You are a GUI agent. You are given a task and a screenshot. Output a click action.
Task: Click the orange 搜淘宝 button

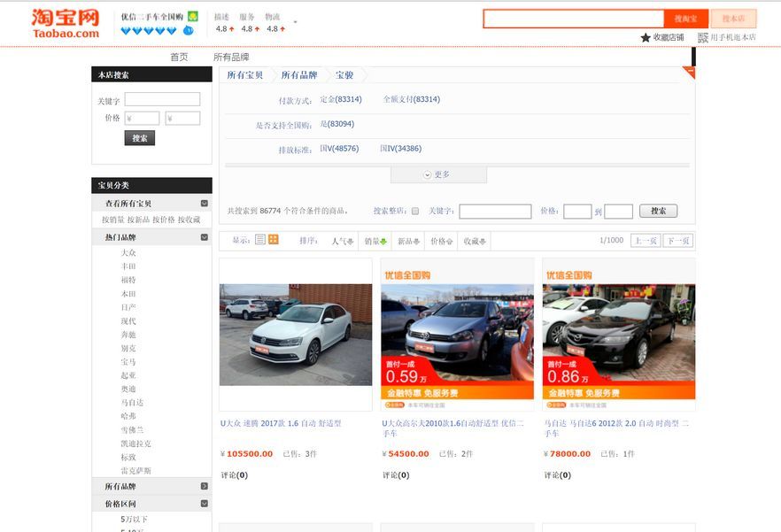pyautogui.click(x=686, y=19)
